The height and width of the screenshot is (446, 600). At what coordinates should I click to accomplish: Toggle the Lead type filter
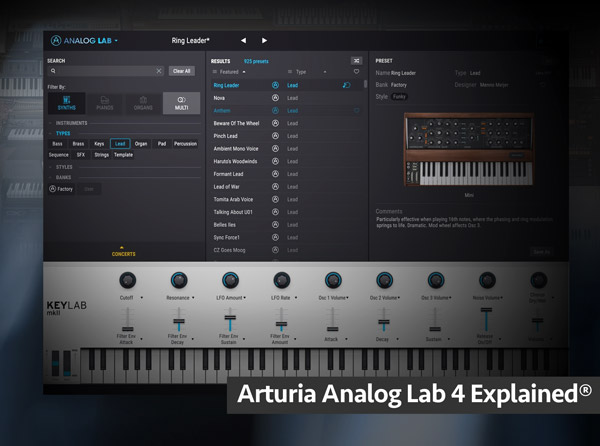[x=120, y=144]
